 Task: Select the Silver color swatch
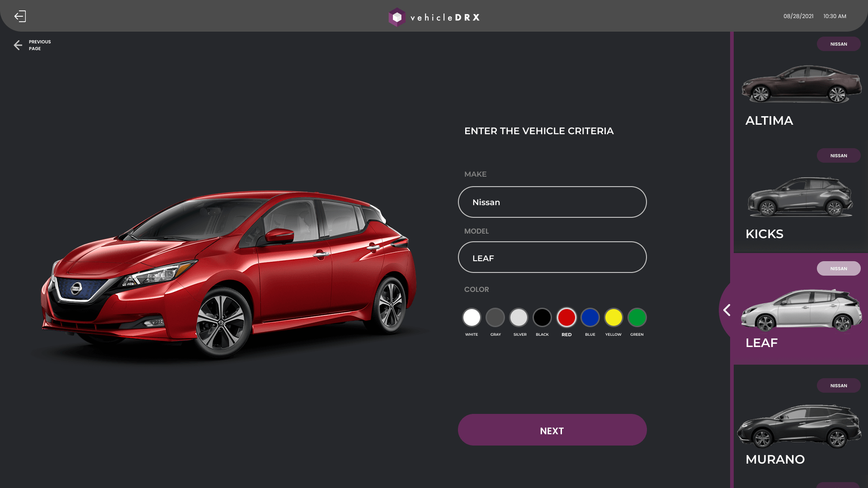[x=519, y=317]
